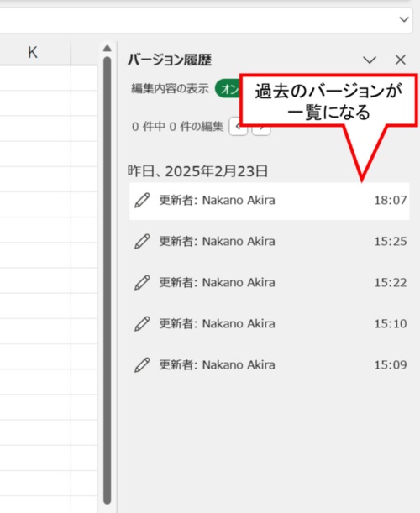Click the pencil icon beside the 15:10 version
The width and height of the screenshot is (420, 513).
(x=142, y=324)
